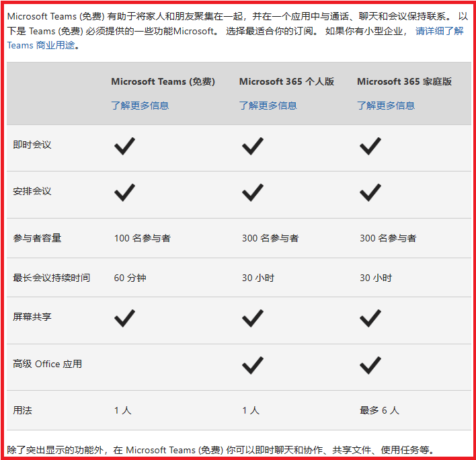Click 30 小时 in the 365 个人版 column
Screen dimensions: 476x460
pos(258,278)
